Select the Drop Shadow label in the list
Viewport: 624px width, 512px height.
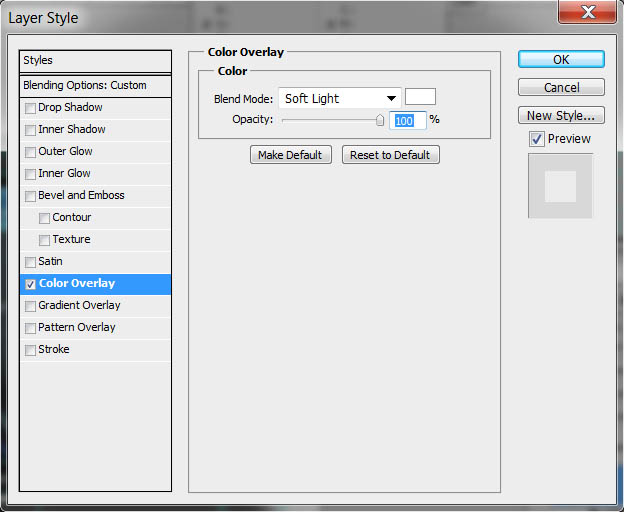tap(70, 107)
